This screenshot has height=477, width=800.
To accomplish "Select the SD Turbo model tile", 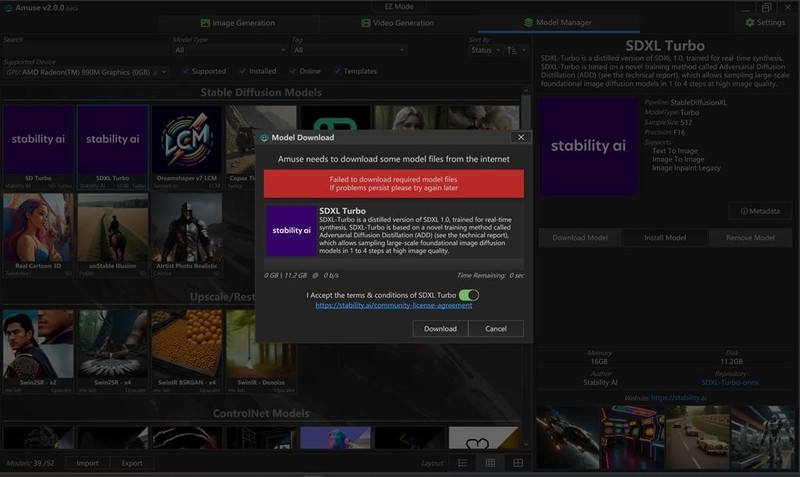I will click(x=38, y=142).
